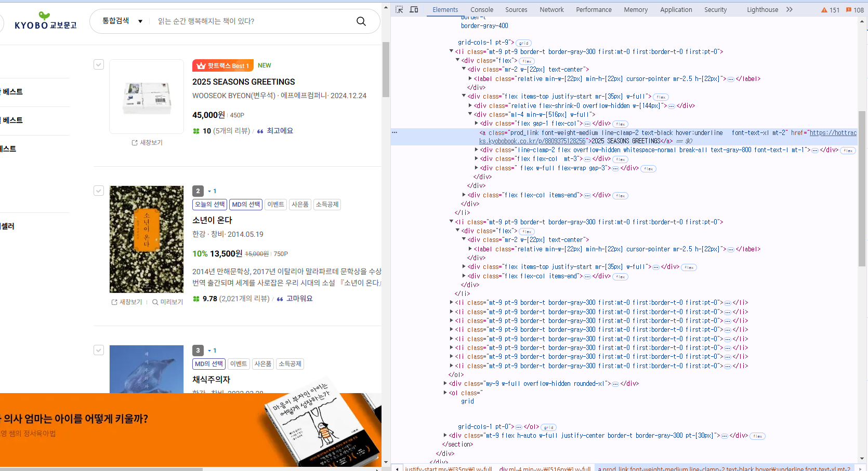Click the 소년이 온다 book cover thumbnail
Viewport: 868px width, 471px height.
point(147,239)
